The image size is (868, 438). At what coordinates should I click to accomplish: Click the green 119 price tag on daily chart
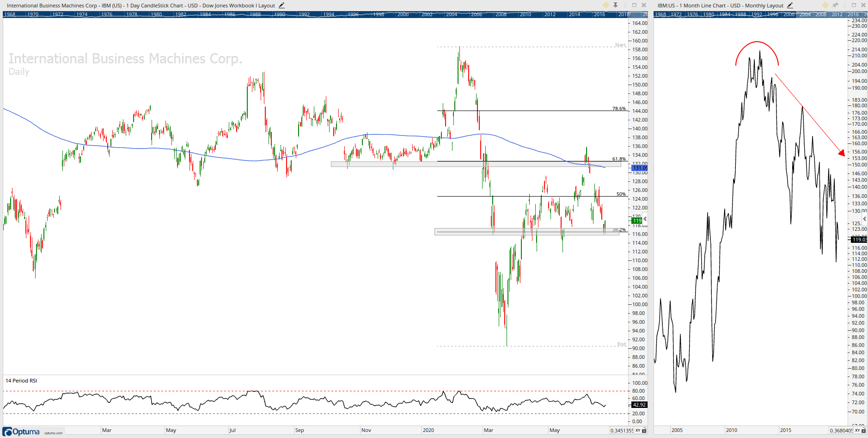click(x=637, y=221)
